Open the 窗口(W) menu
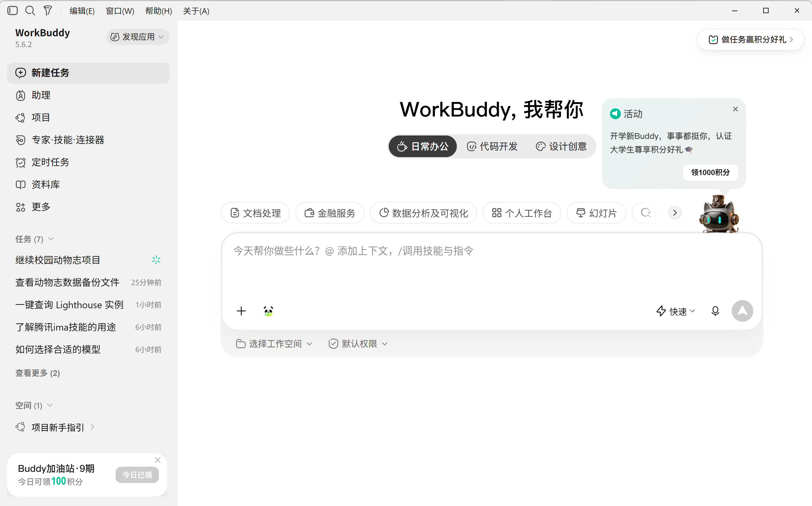812x506 pixels. pyautogui.click(x=120, y=11)
